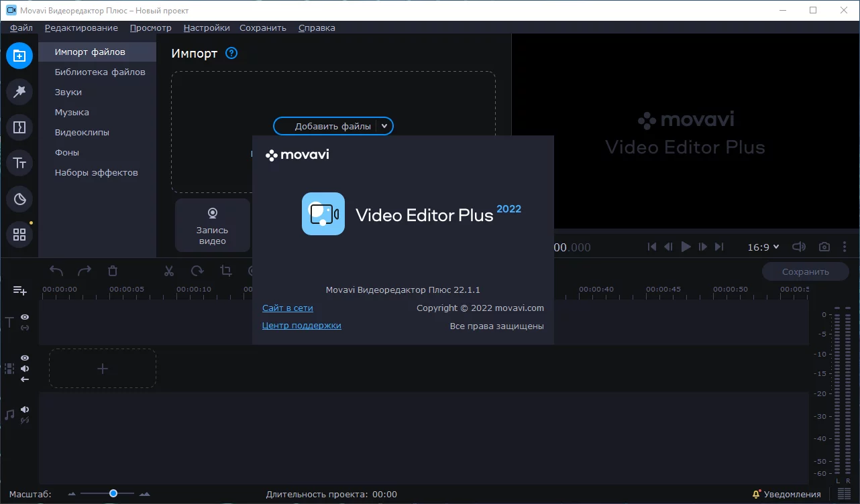Open the Файл menu

21,27
